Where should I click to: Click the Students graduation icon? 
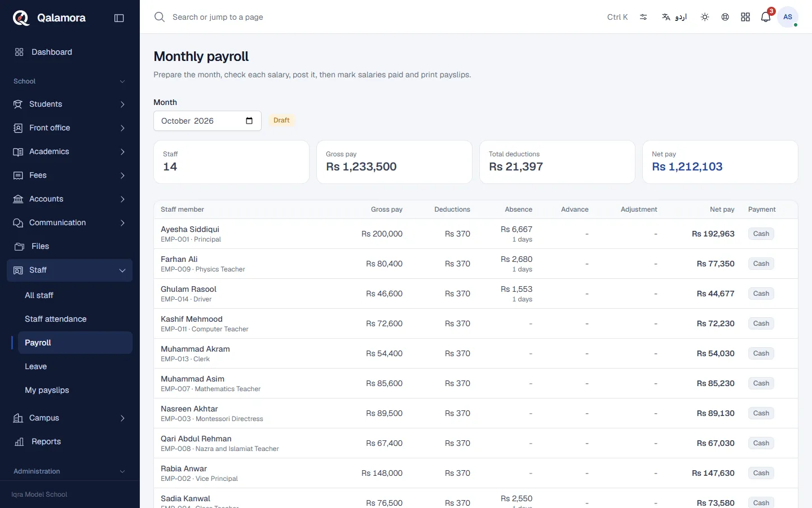click(x=18, y=104)
